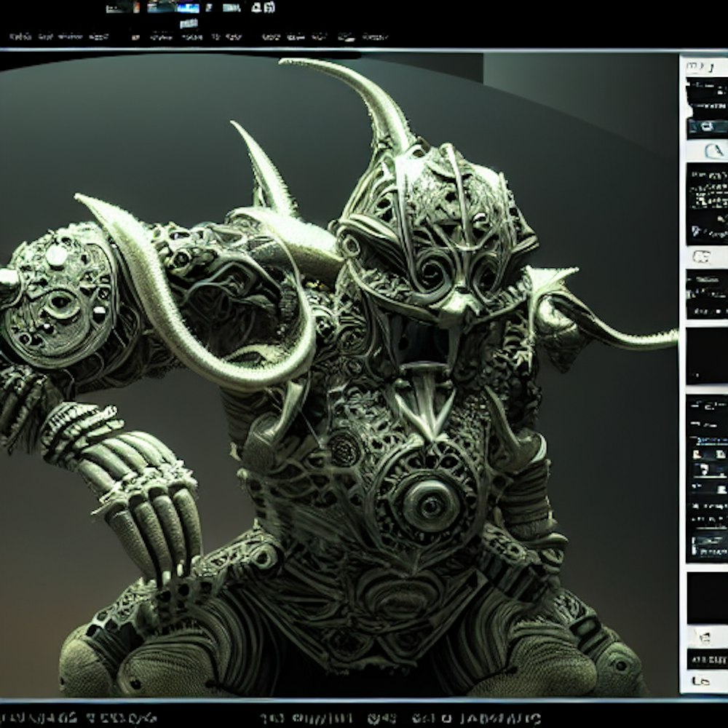Click the rounded rectangle icon in right panel
728x728 pixels.
coord(703,256)
